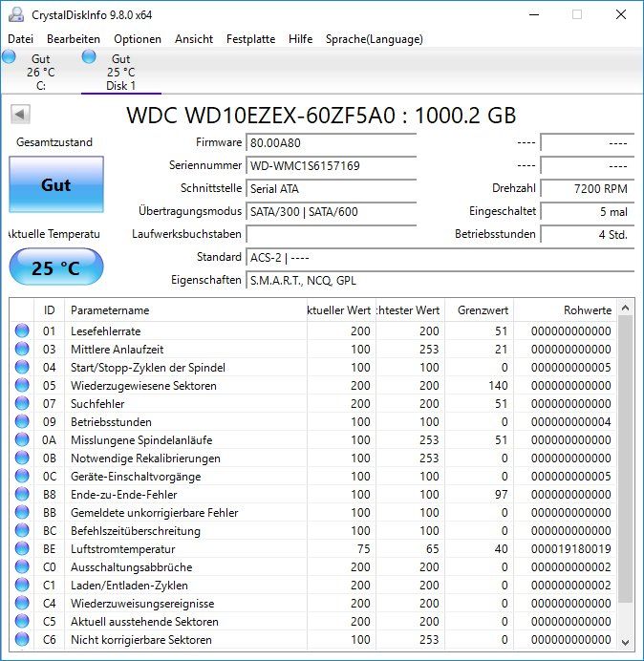644x661 pixels.
Task: Click status icon for Geräte-Einschaltvorgänge
Action: coord(22,476)
